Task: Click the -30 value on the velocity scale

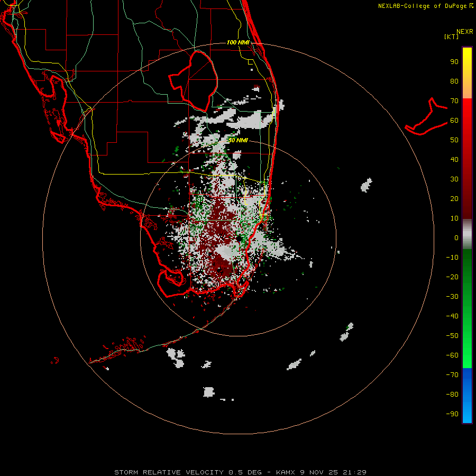Action: click(x=452, y=297)
